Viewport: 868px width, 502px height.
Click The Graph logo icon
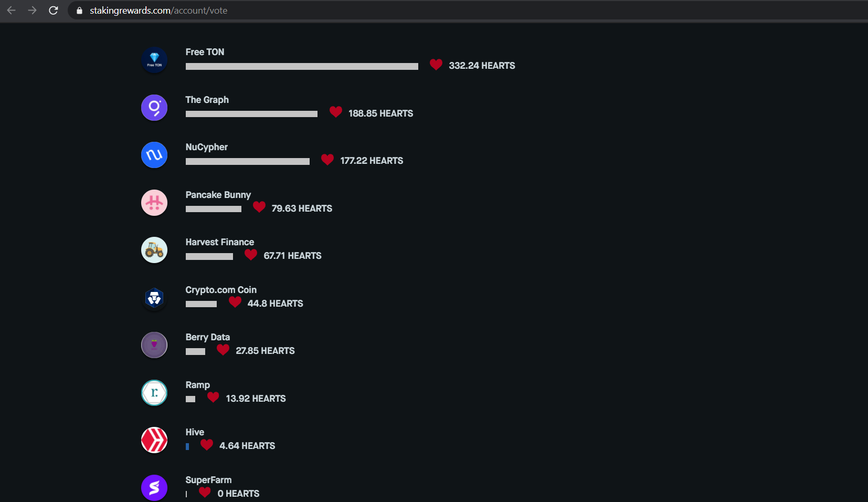(154, 108)
